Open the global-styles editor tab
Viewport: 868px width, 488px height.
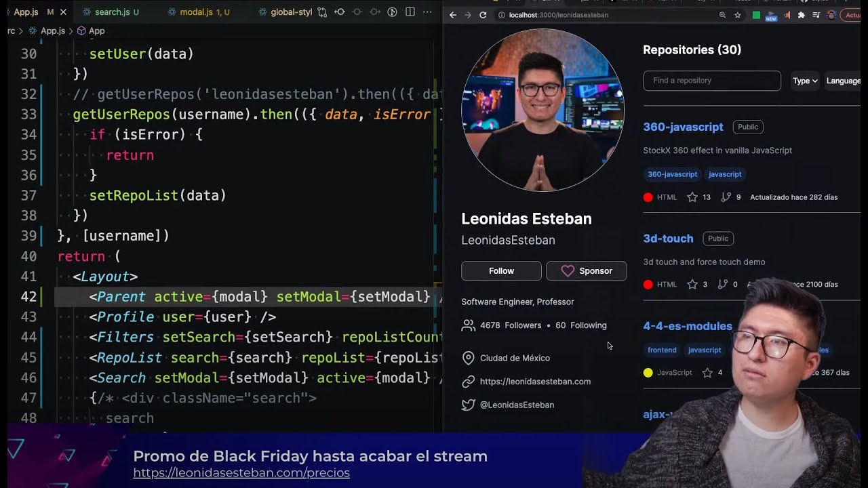(x=285, y=12)
